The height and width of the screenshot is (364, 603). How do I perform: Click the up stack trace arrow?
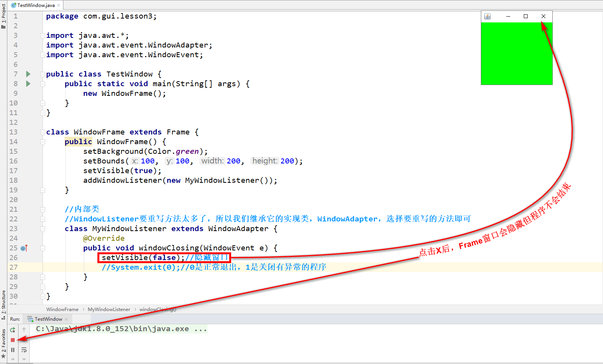click(24, 330)
